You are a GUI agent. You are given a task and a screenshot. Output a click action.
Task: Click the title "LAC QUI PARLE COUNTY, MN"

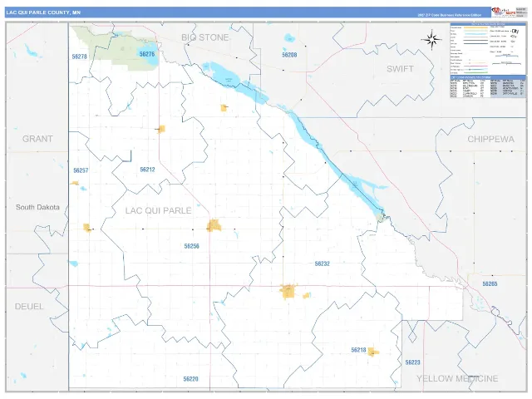43,12
